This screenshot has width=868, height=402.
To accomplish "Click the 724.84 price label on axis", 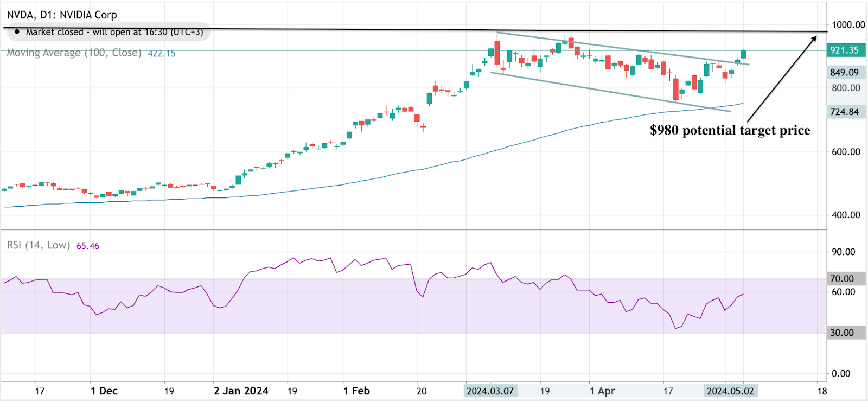I will (x=845, y=112).
